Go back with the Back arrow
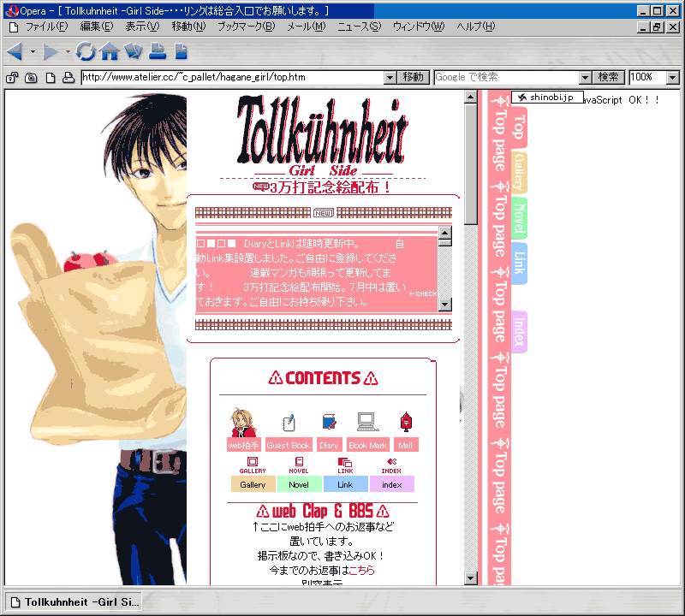The width and height of the screenshot is (685, 616). coord(15,51)
